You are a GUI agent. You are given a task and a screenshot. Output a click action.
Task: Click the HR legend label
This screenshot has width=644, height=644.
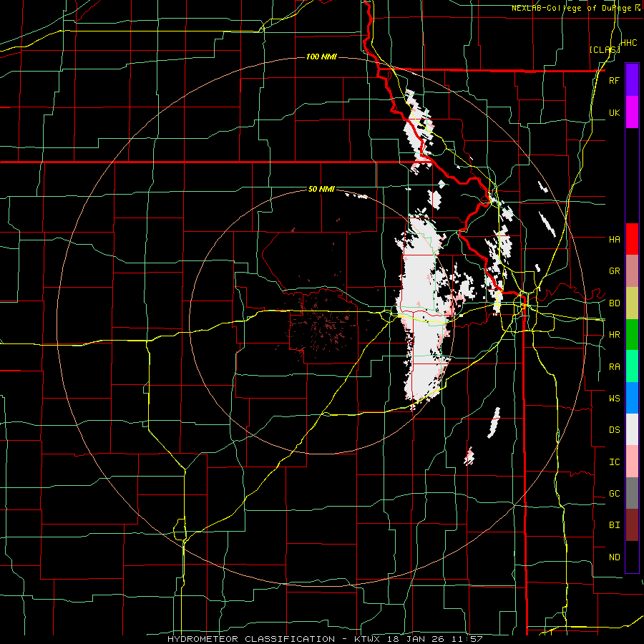pyautogui.click(x=614, y=335)
